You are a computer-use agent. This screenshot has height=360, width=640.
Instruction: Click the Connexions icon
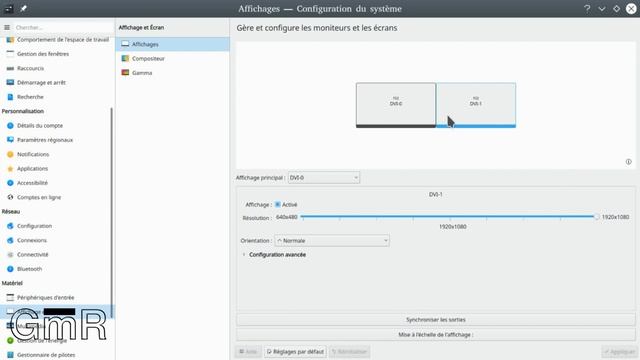[10, 240]
